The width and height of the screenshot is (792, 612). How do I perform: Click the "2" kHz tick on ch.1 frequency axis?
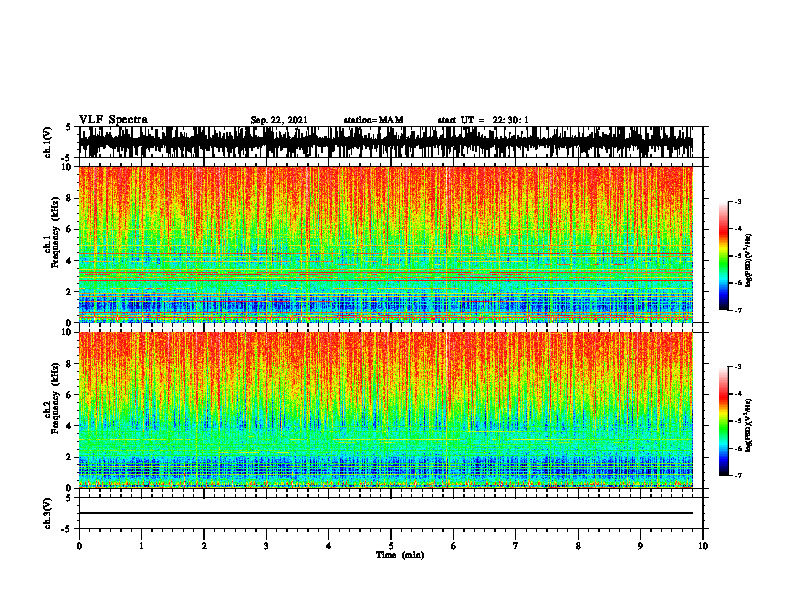(x=70, y=292)
